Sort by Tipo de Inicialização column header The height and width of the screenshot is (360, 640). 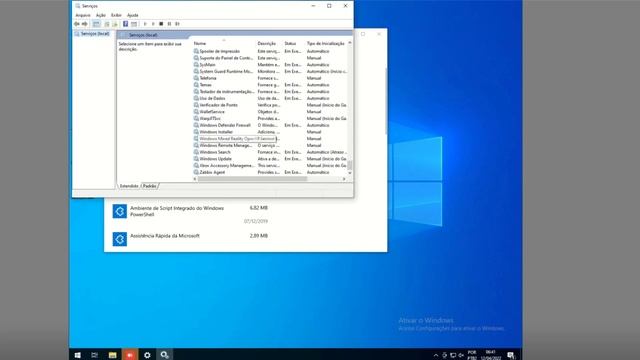click(x=326, y=43)
